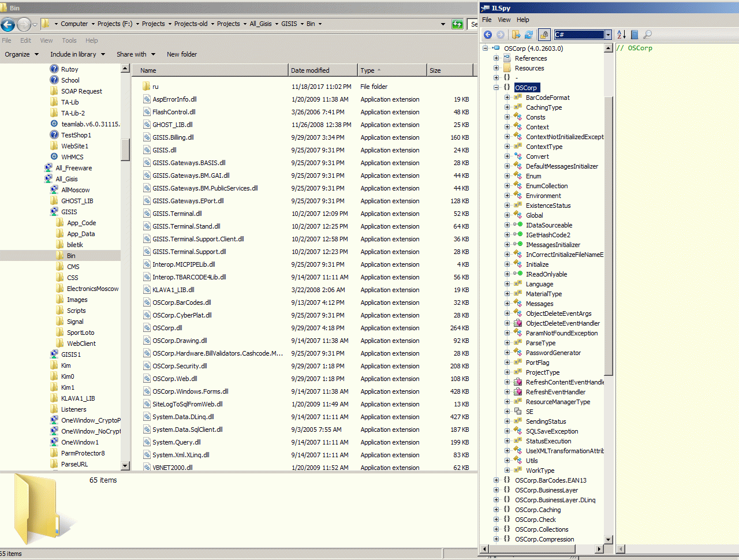Click Explorer's forward arrow button
Image resolution: width=739 pixels, height=560 pixels.
point(24,24)
